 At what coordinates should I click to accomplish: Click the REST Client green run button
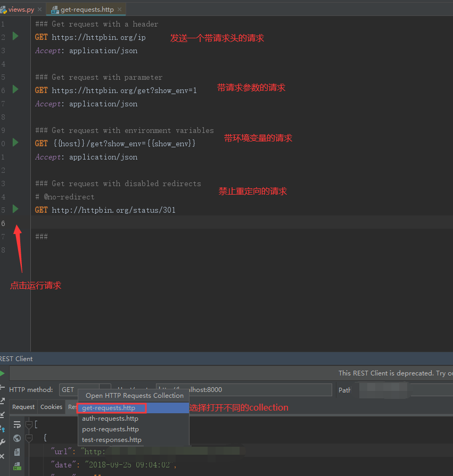tap(2, 373)
